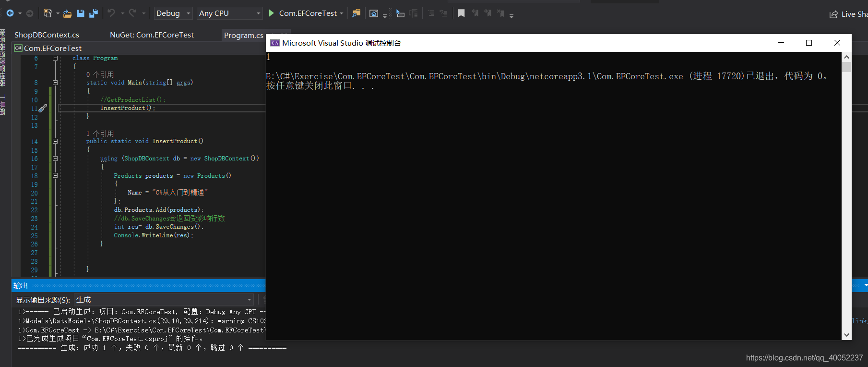Click the Undo arrow icon
This screenshot has height=367, width=868.
click(111, 13)
